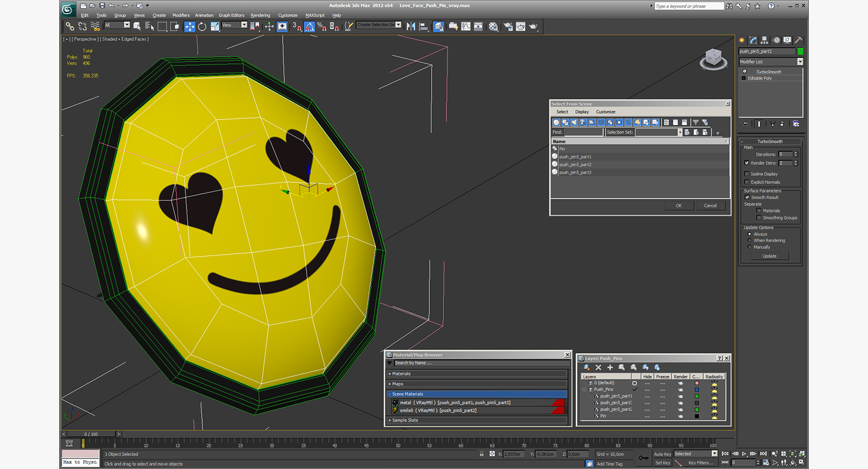Click the Pin Stack icon under modifier list
Image resolution: width=868 pixels, height=469 pixels.
(x=745, y=124)
